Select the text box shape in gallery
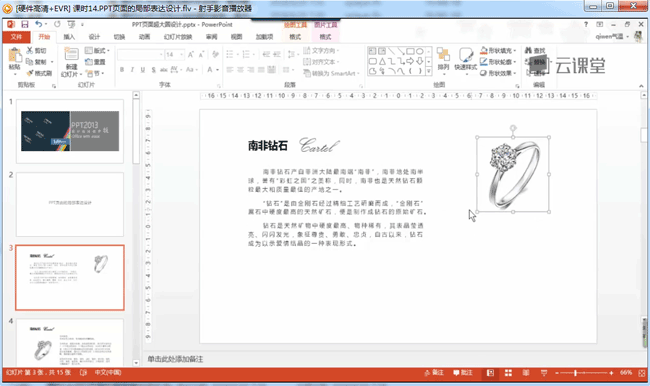This screenshot has height=386, width=650. pos(372,51)
